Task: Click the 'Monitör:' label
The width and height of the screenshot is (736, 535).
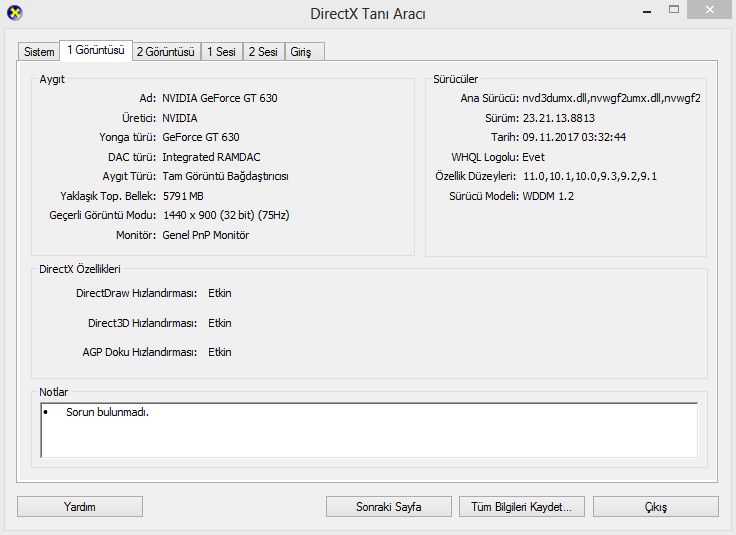Action: pyautogui.click(x=136, y=235)
